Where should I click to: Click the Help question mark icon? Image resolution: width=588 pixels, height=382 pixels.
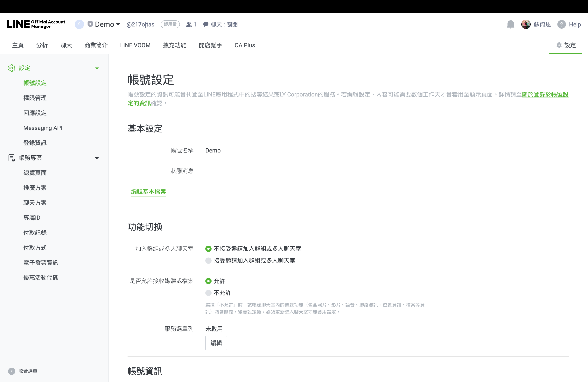[562, 24]
